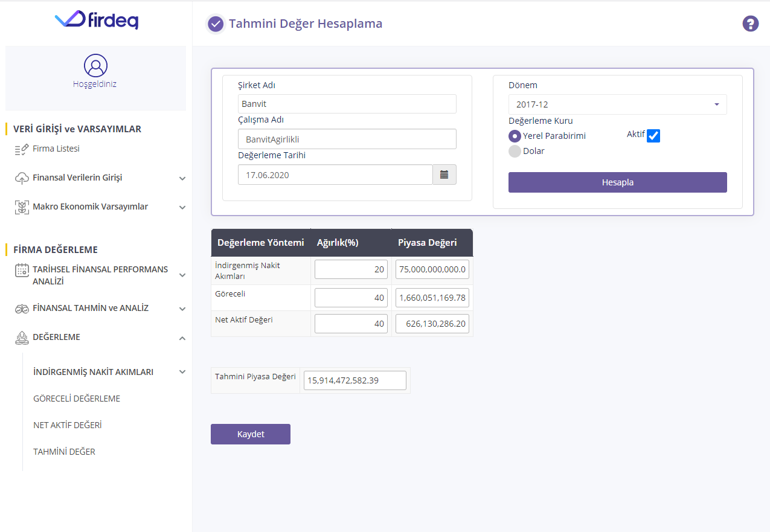Open the GÖRECELİ DEĞERLEME menu item

pyautogui.click(x=77, y=399)
